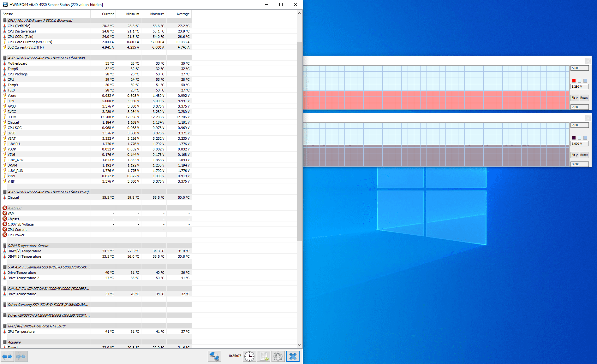
Task: Click the expand columns arrows icon
Action: [x=7, y=356]
